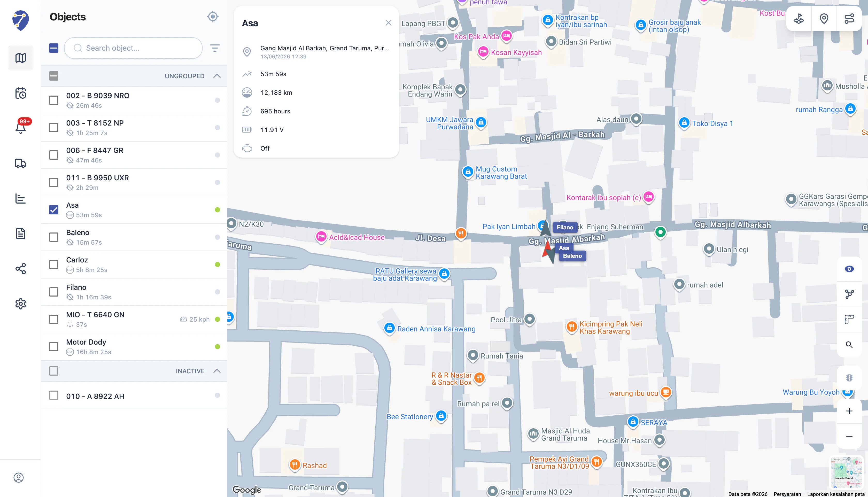The image size is (868, 497).
Task: Click the clustering nodes icon on map
Action: click(849, 294)
